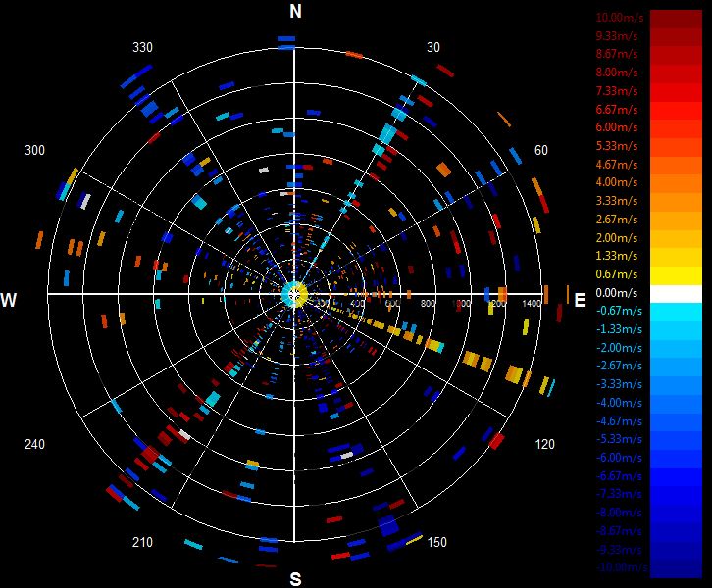Click the W compass label
Screen dimensions: 712x588
[x=9, y=300]
